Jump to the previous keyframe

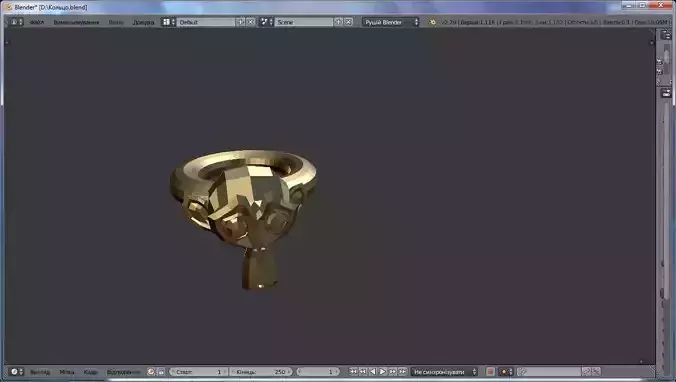(x=363, y=372)
